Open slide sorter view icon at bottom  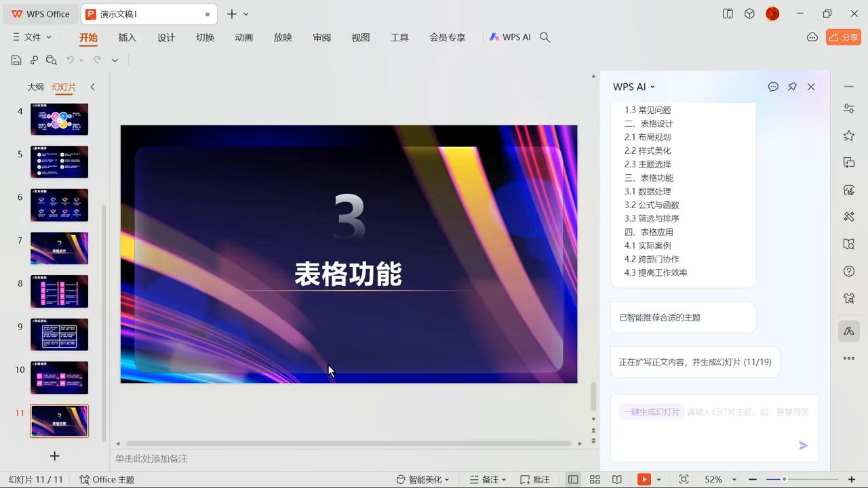(595, 479)
